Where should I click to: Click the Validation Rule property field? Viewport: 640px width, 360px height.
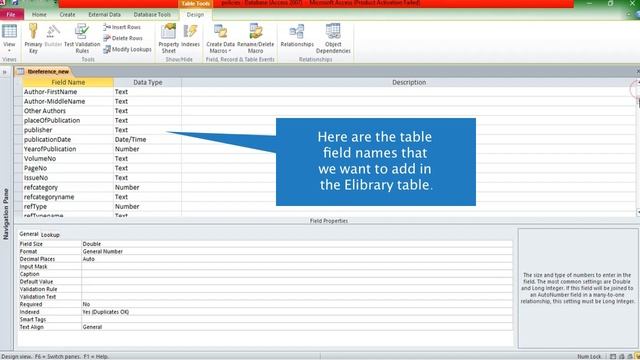(x=297, y=289)
